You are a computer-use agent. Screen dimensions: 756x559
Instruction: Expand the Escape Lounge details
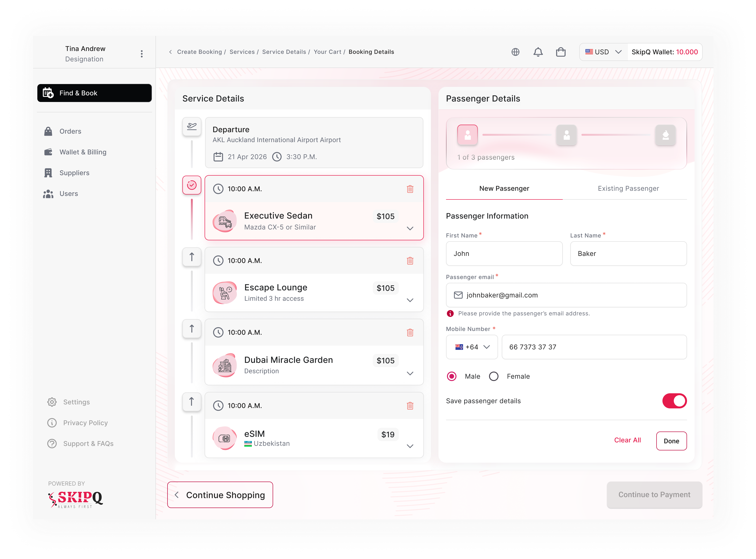410,300
